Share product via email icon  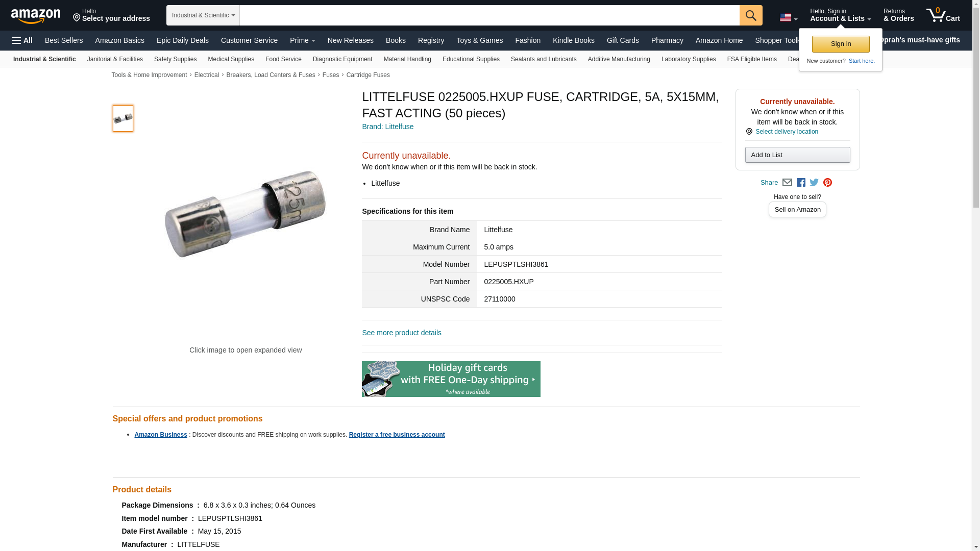coord(787,183)
